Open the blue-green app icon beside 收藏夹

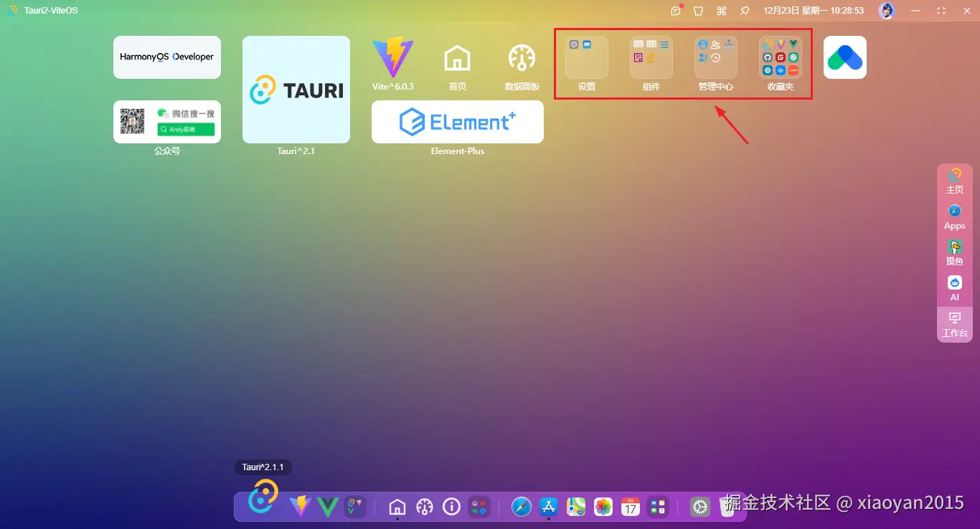pos(845,57)
